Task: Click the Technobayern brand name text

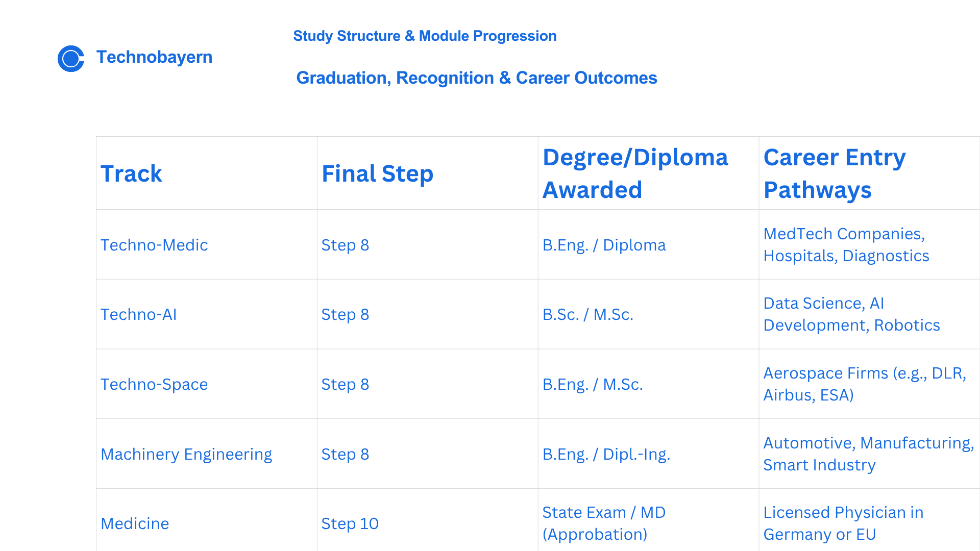Action: [154, 57]
